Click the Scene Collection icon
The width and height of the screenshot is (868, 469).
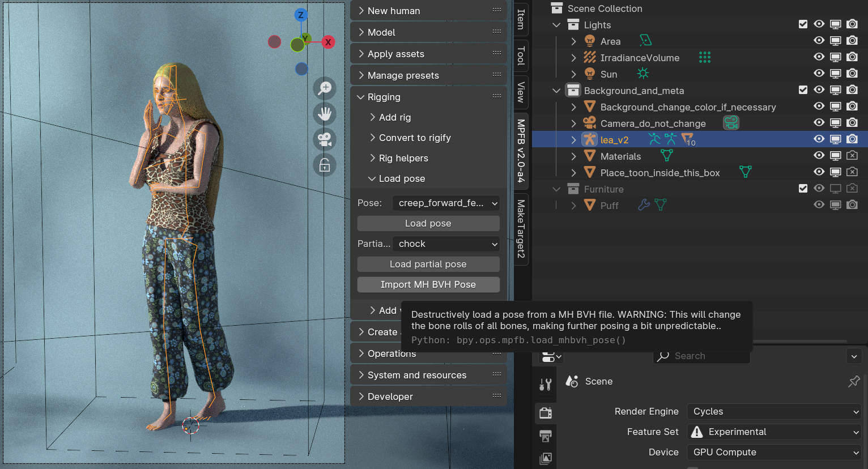pos(557,8)
